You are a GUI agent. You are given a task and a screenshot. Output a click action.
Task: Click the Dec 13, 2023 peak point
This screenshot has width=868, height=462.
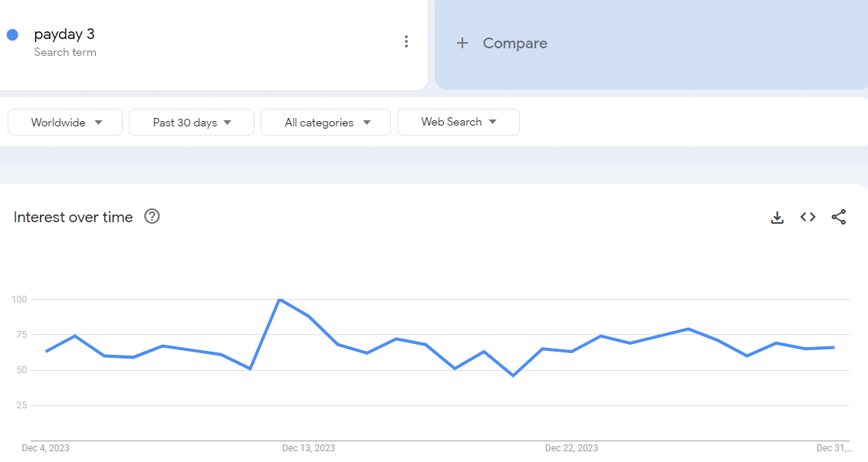[280, 300]
